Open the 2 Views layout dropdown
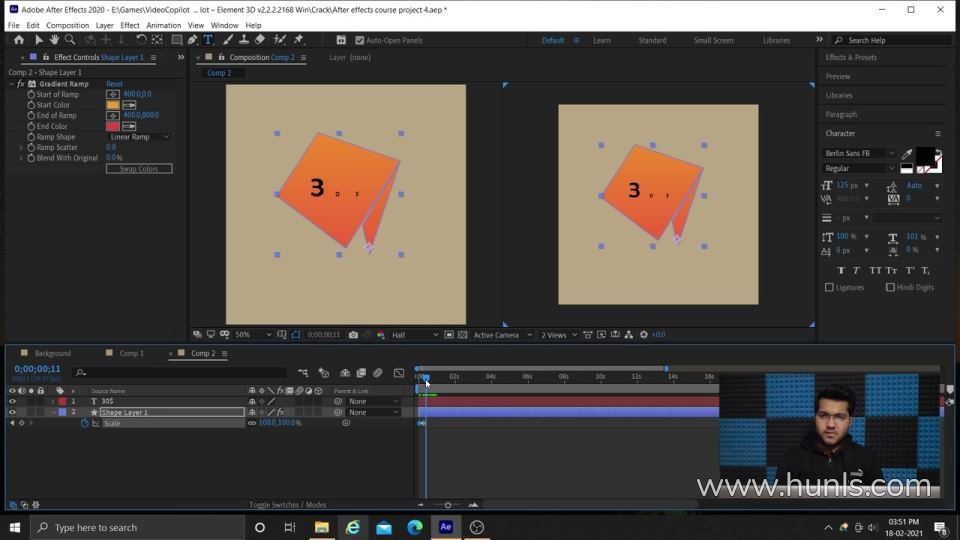 click(558, 335)
